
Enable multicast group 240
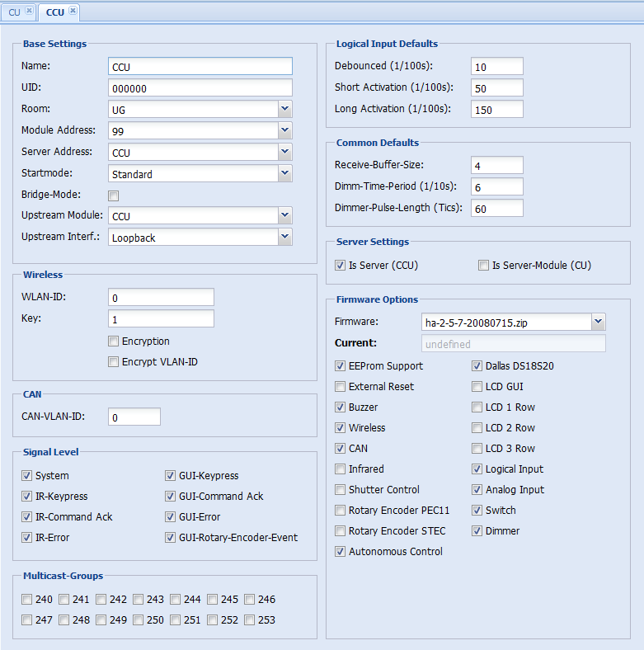[x=27, y=600]
